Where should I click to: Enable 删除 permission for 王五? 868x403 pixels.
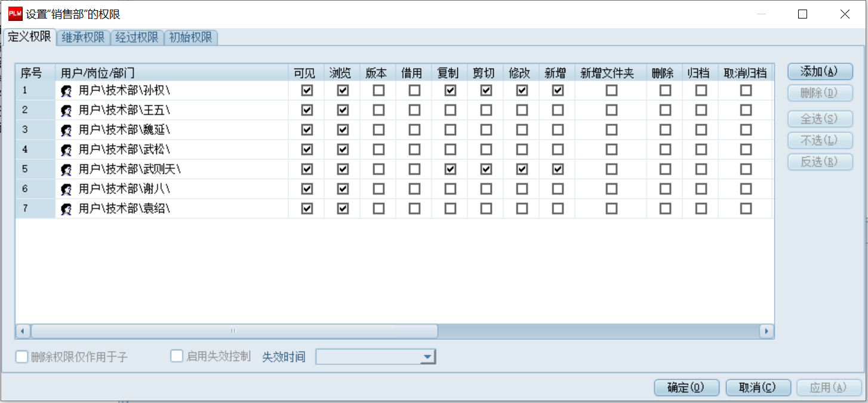pyautogui.click(x=665, y=110)
